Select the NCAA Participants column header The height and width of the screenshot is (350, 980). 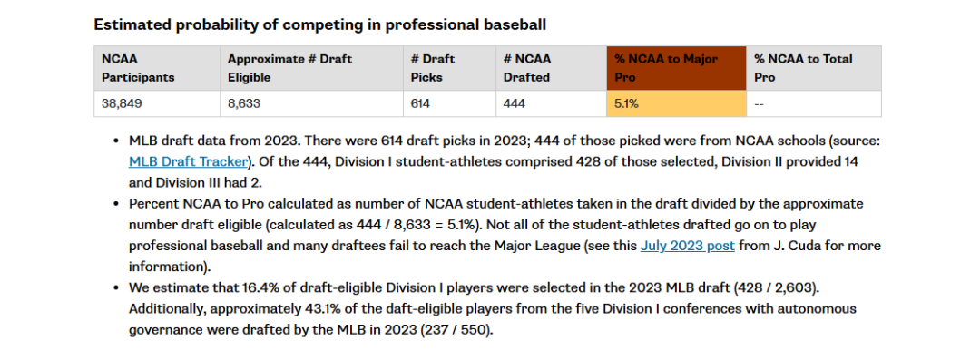pyautogui.click(x=156, y=68)
